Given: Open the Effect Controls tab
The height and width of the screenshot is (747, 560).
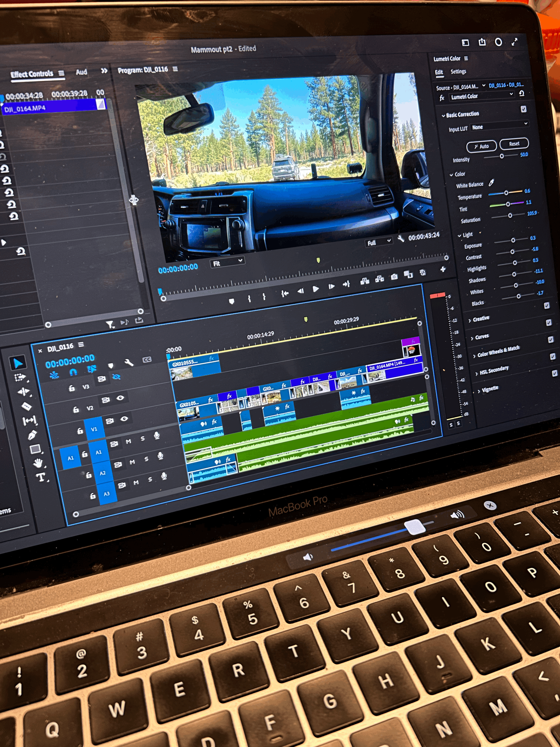Looking at the screenshot, I should click(x=32, y=74).
